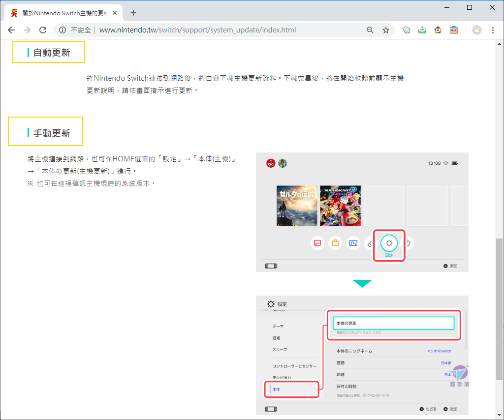Click the 日付と時刻 settings row
This screenshot has width=504, height=420.
tap(394, 386)
